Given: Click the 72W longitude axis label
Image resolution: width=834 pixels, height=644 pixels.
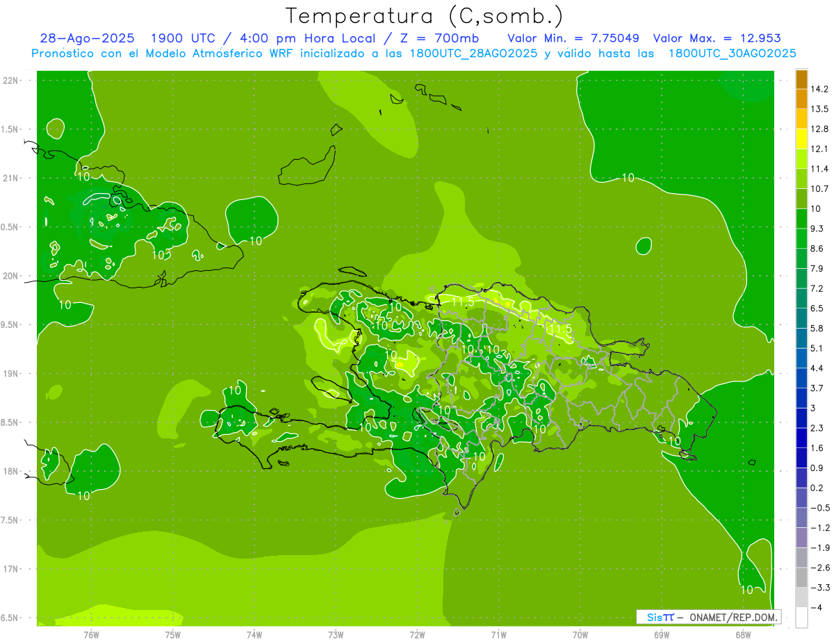Looking at the screenshot, I should (x=417, y=634).
